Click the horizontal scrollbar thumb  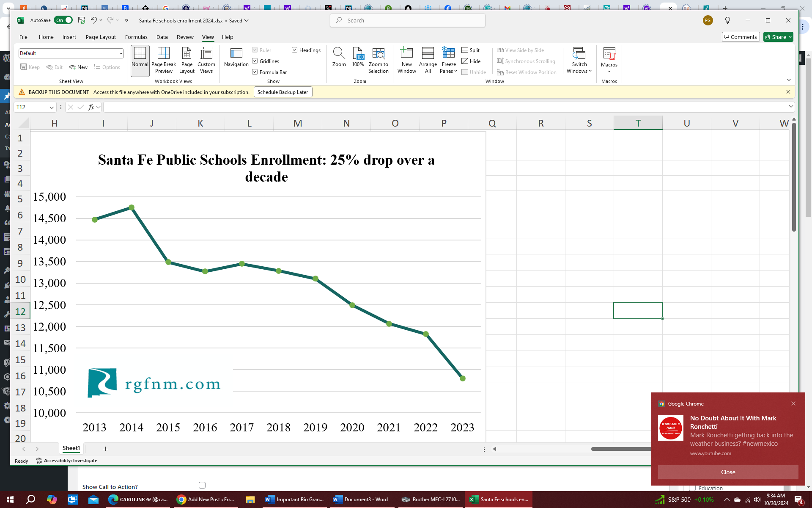(x=620, y=449)
